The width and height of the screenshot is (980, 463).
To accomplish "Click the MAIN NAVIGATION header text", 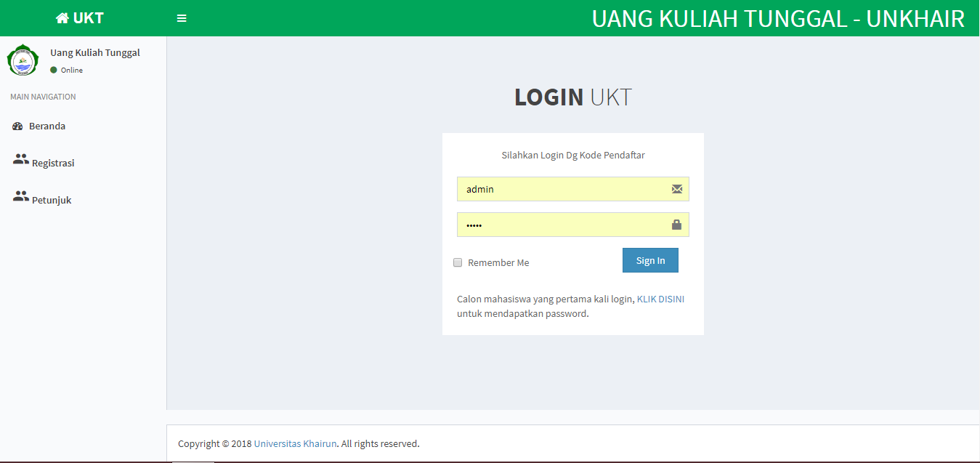I will 43,97.
